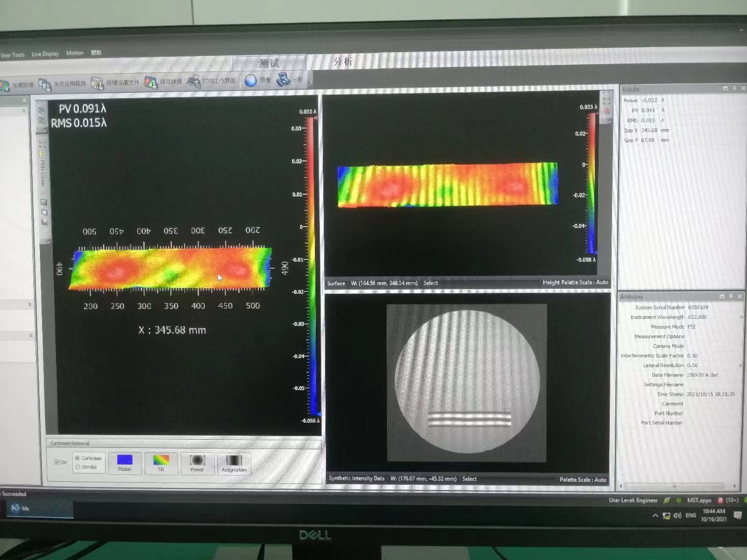Click middle of three lower plot sidebar icons
This screenshot has width=747, height=560.
coord(44,212)
